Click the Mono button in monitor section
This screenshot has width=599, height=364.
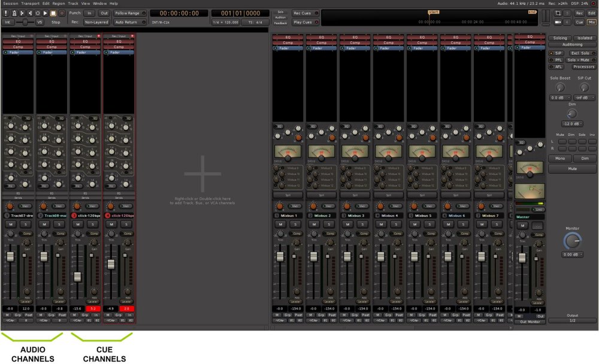point(560,159)
